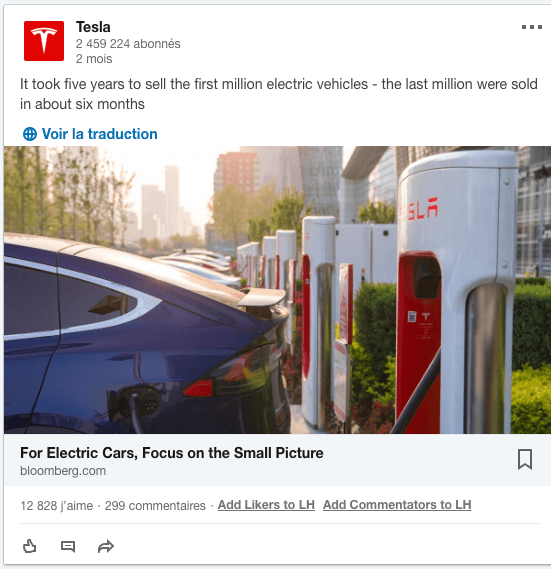This screenshot has height=569, width=551.
Task: Select Voir la traduction link
Action: coord(99,134)
